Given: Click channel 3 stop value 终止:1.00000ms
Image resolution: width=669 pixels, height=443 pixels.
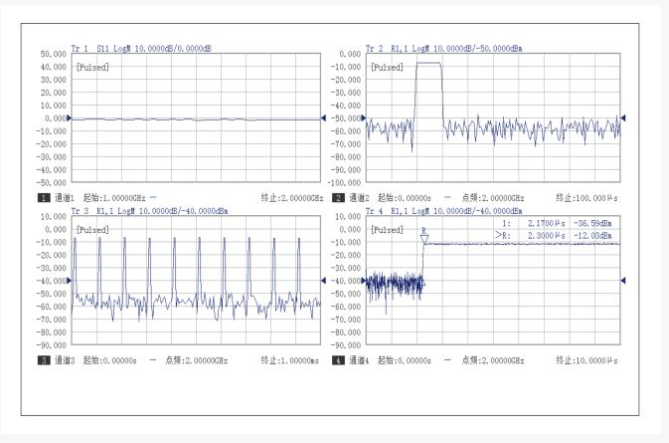Looking at the screenshot, I should tap(290, 361).
